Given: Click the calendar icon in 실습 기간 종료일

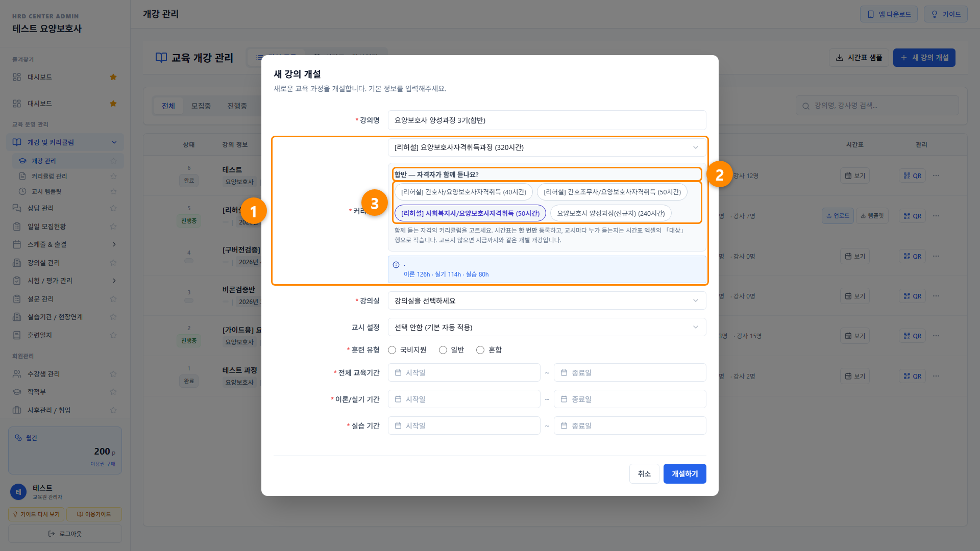Looking at the screenshot, I should click(x=564, y=425).
